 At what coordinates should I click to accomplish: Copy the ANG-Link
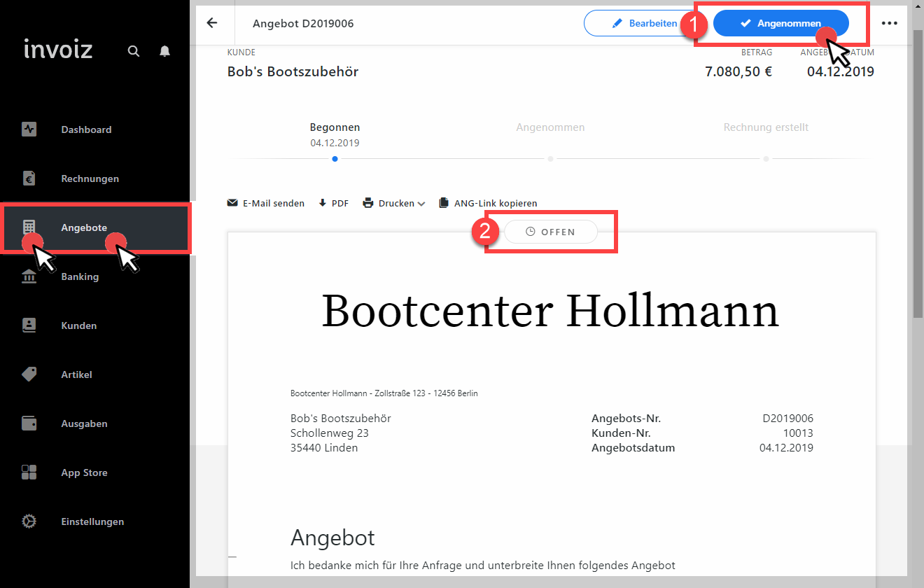[488, 204]
